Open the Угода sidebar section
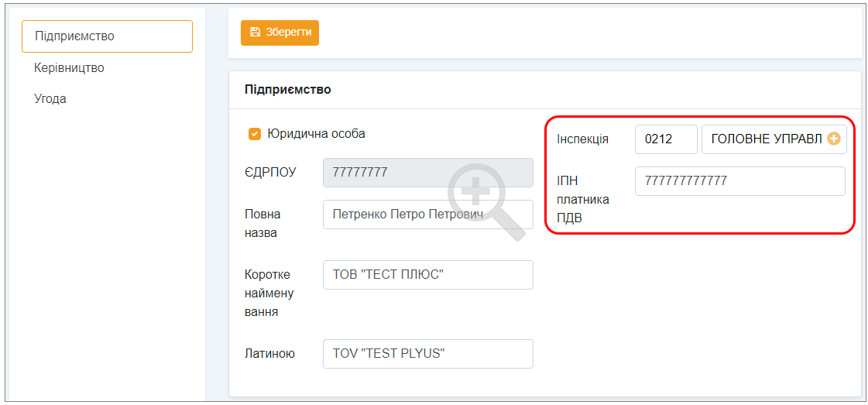868x405 pixels. [x=50, y=99]
